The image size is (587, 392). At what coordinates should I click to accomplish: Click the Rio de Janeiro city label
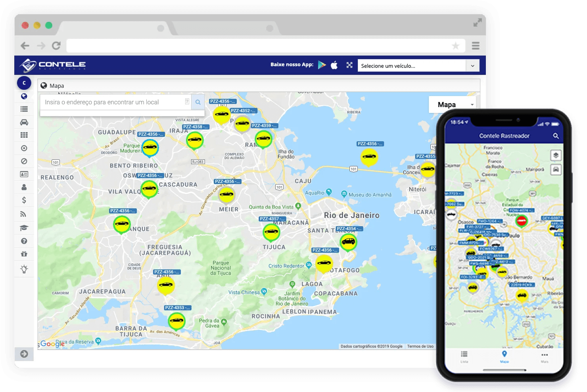pyautogui.click(x=352, y=215)
